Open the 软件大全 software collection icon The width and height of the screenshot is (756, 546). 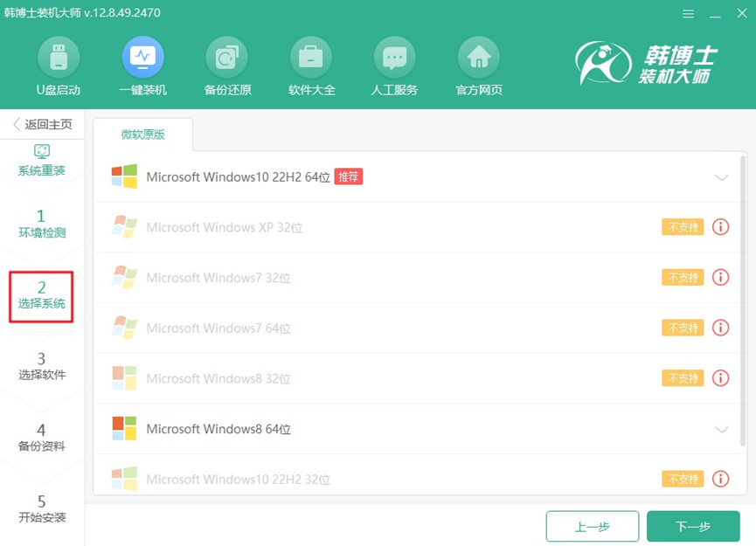311,59
